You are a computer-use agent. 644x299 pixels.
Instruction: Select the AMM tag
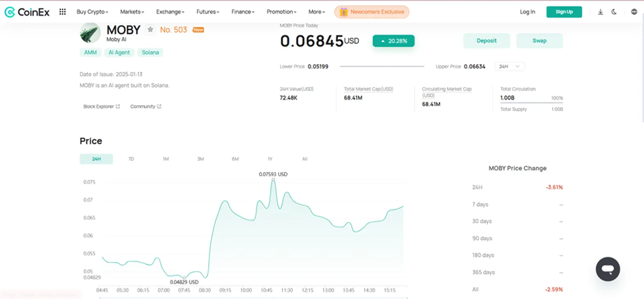(x=90, y=52)
